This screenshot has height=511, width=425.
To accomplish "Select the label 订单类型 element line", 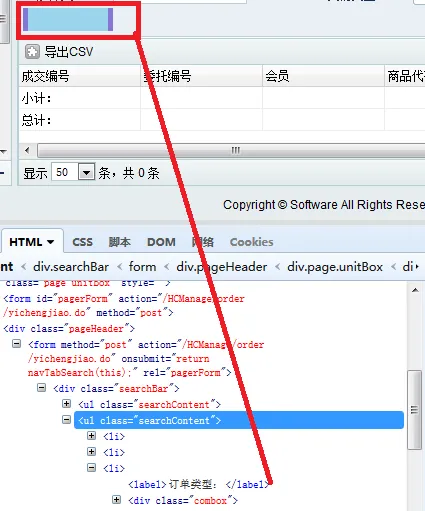I will [x=199, y=484].
